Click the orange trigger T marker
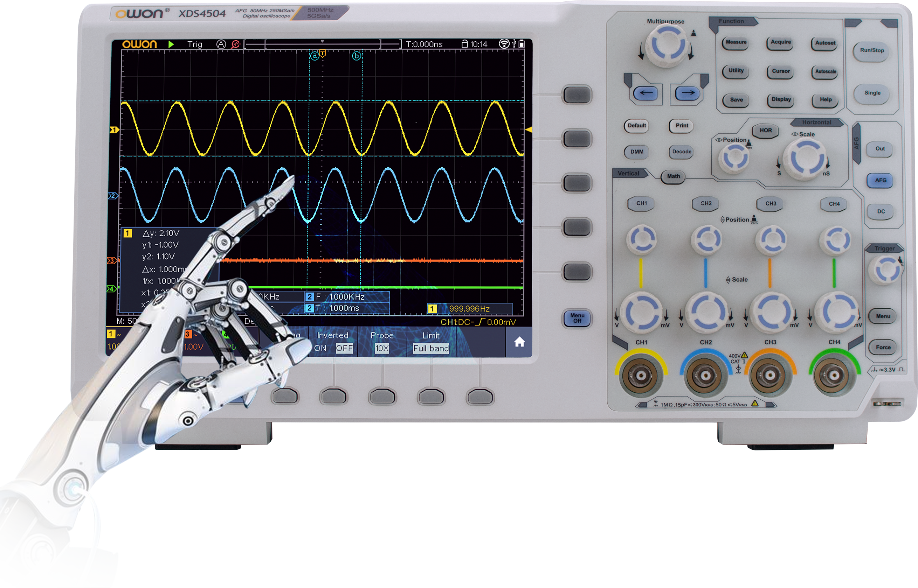 coord(323,53)
